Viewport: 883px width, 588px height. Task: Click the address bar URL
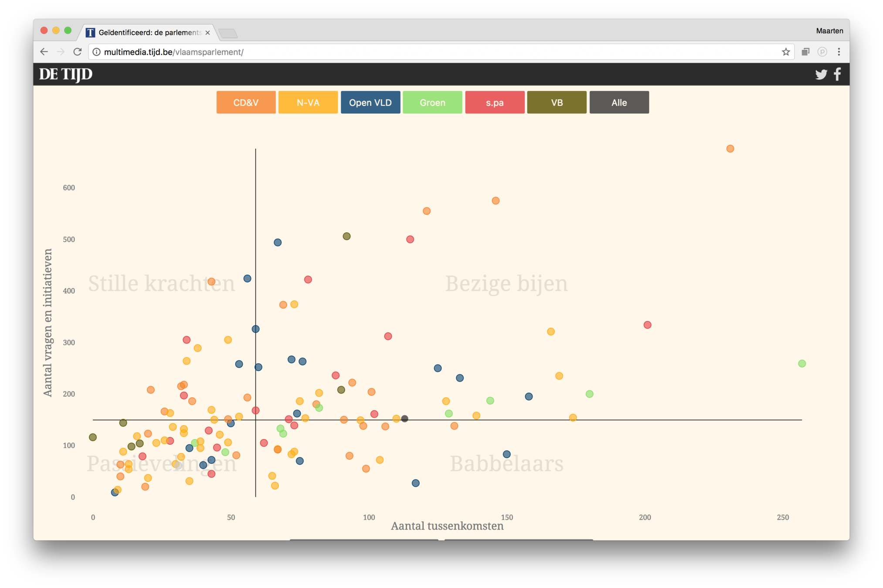pyautogui.click(x=173, y=52)
